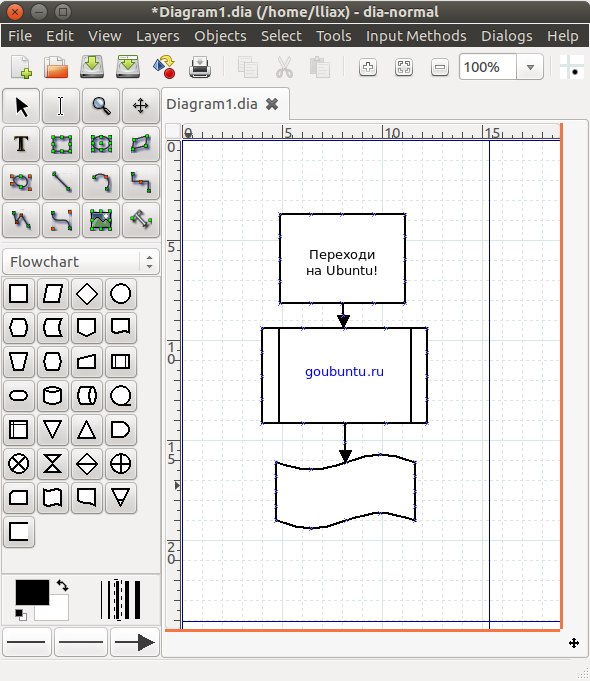Choose the Magnify tool
590x681 pixels.
(x=101, y=106)
